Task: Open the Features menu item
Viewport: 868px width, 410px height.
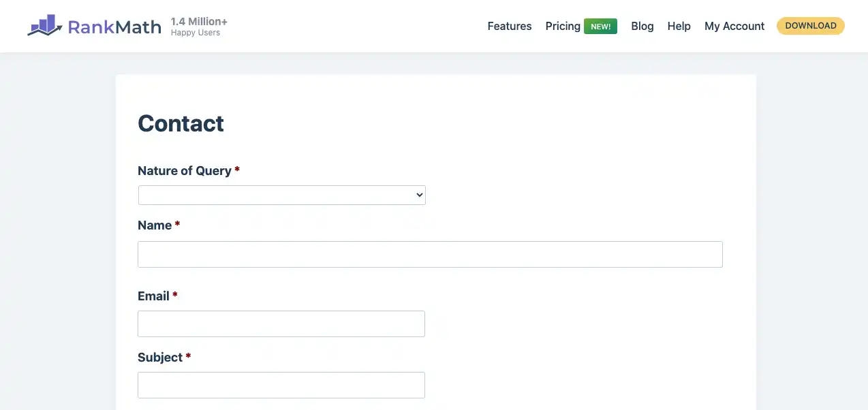Action: tap(510, 26)
